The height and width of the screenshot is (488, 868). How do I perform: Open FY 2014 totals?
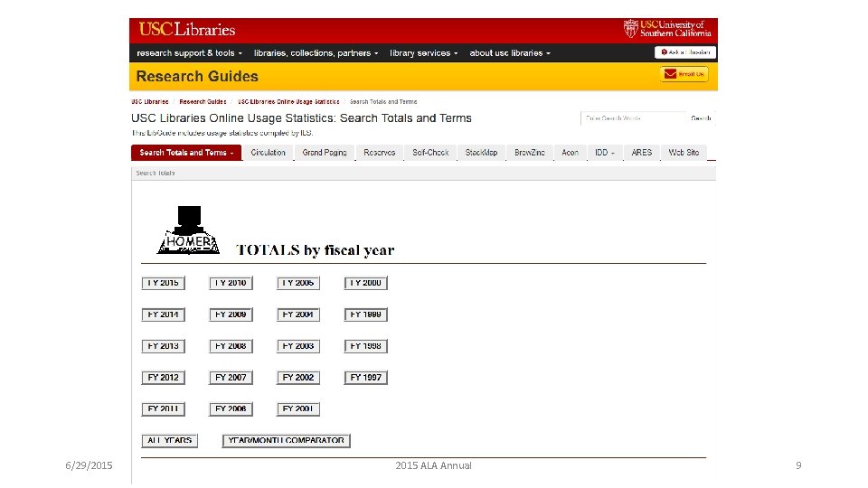(x=163, y=314)
